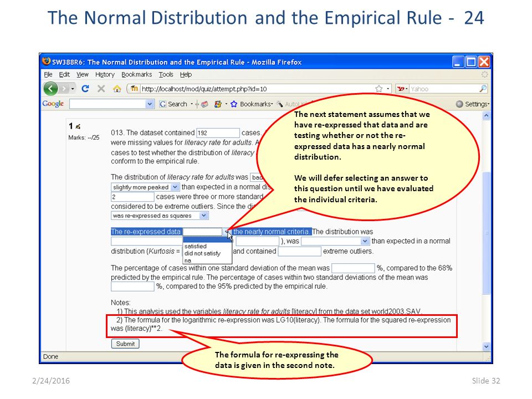
Task: Click the outlier count field containing 2
Action: click(x=132, y=197)
